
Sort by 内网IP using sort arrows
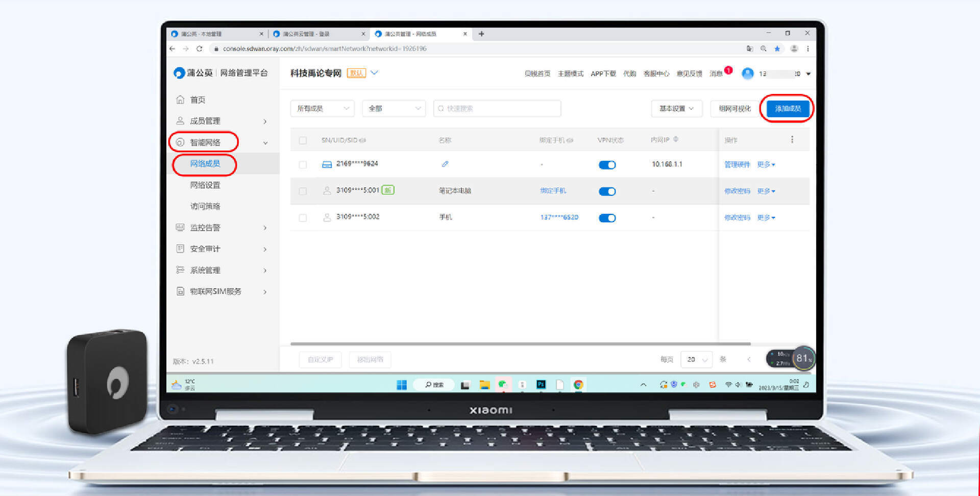coord(676,139)
